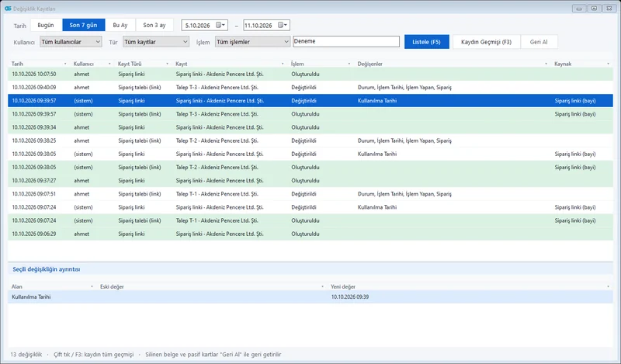This screenshot has height=364, width=621.
Task: Close the Değişiklik Kayıtları window
Action: pyautogui.click(x=609, y=9)
